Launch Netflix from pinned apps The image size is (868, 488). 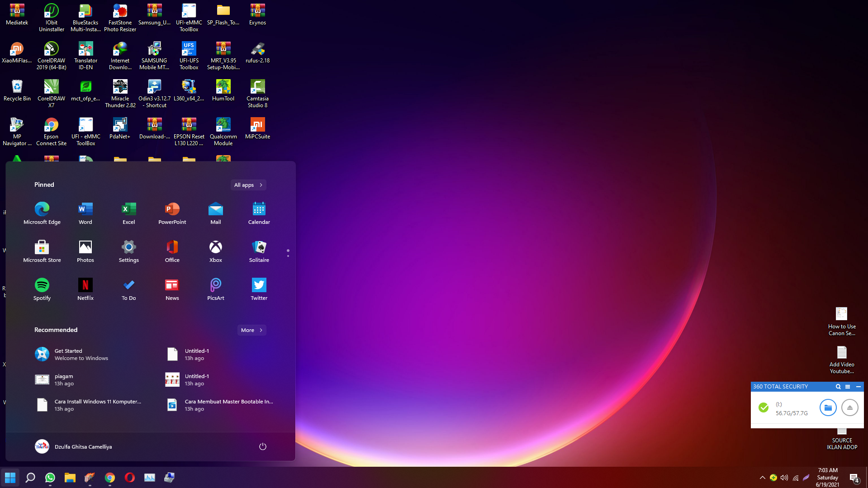[x=85, y=289]
